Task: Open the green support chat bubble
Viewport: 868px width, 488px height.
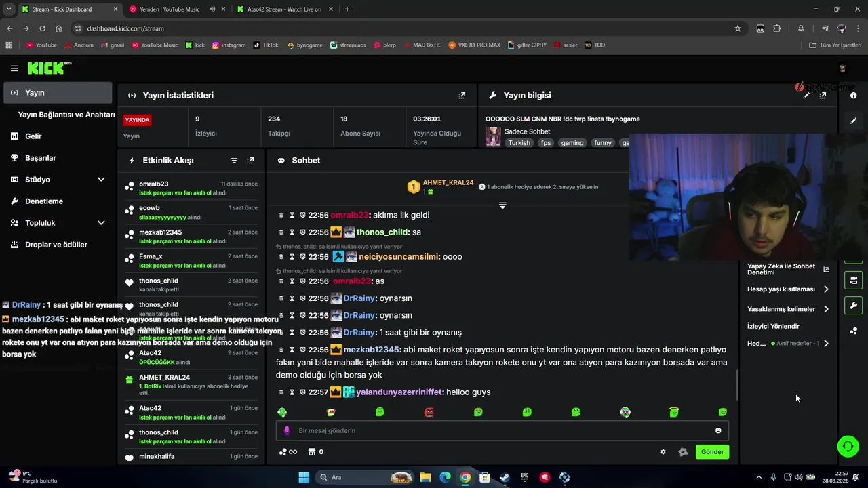Action: point(848,446)
